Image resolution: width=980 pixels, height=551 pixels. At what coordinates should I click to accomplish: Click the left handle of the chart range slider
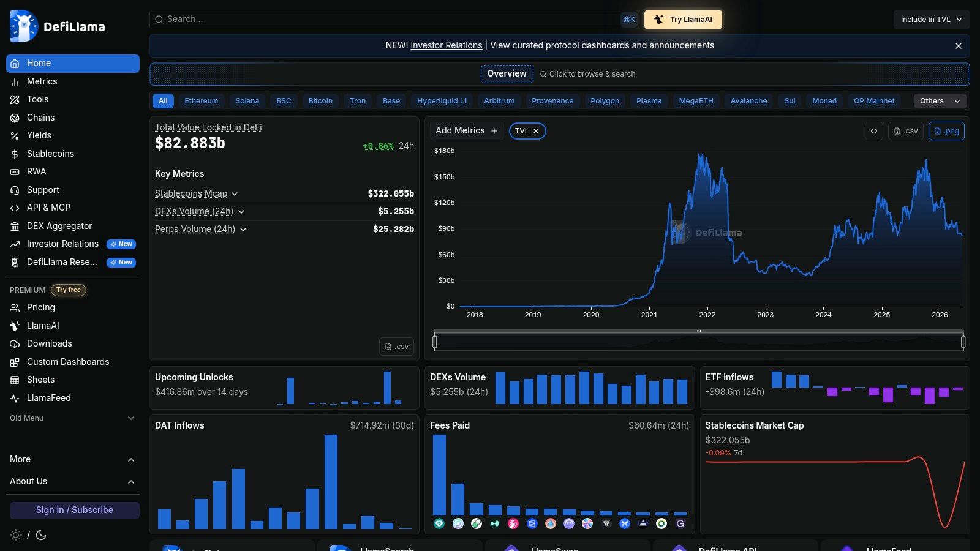435,342
